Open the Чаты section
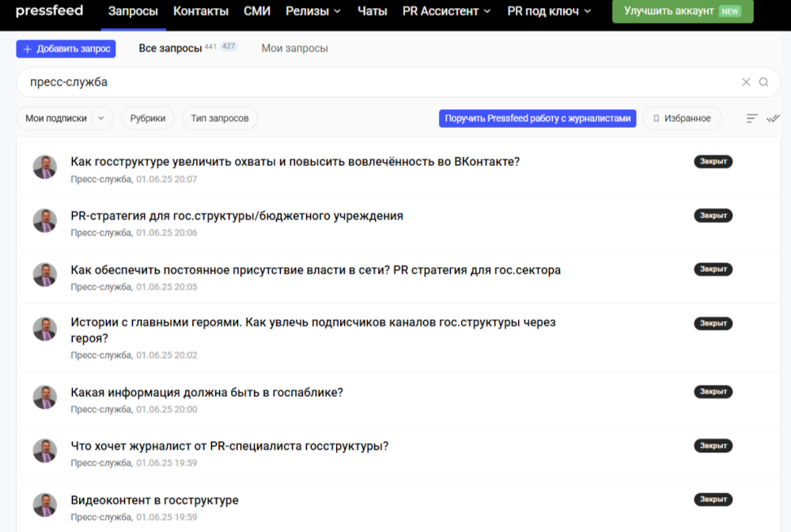This screenshot has width=791, height=532. coord(373,11)
